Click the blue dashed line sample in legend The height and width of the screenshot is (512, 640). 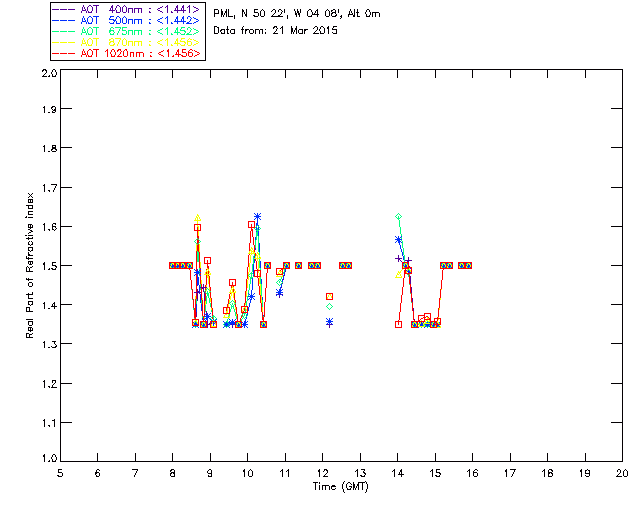[x=64, y=20]
